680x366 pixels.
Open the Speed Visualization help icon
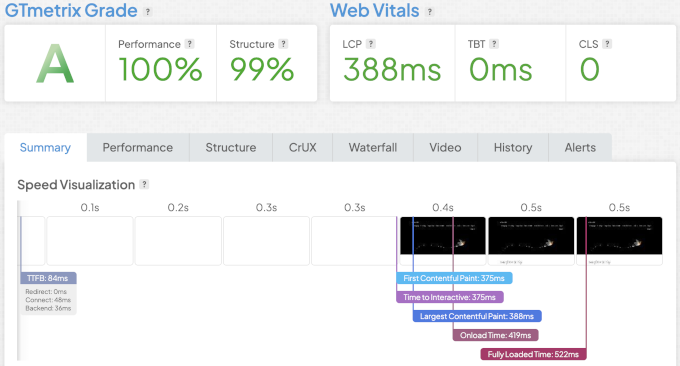(x=144, y=184)
